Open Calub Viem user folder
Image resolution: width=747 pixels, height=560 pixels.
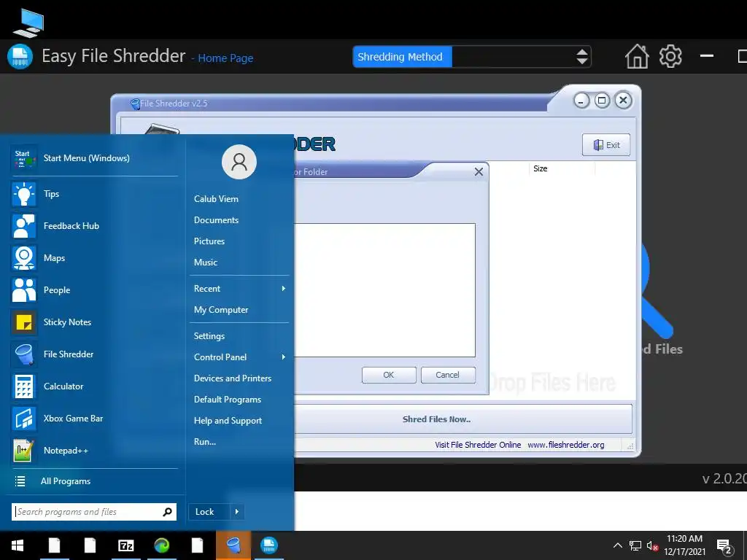(x=216, y=199)
